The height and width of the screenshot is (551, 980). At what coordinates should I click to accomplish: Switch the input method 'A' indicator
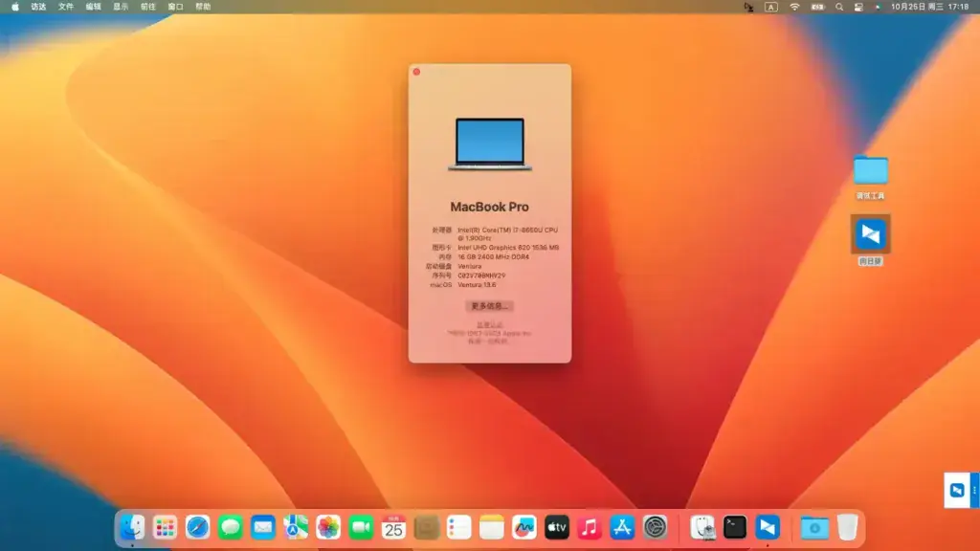(x=771, y=7)
